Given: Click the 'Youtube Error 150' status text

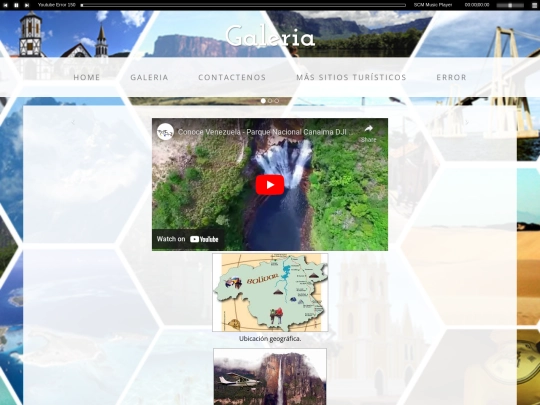Looking at the screenshot, I should [x=57, y=5].
